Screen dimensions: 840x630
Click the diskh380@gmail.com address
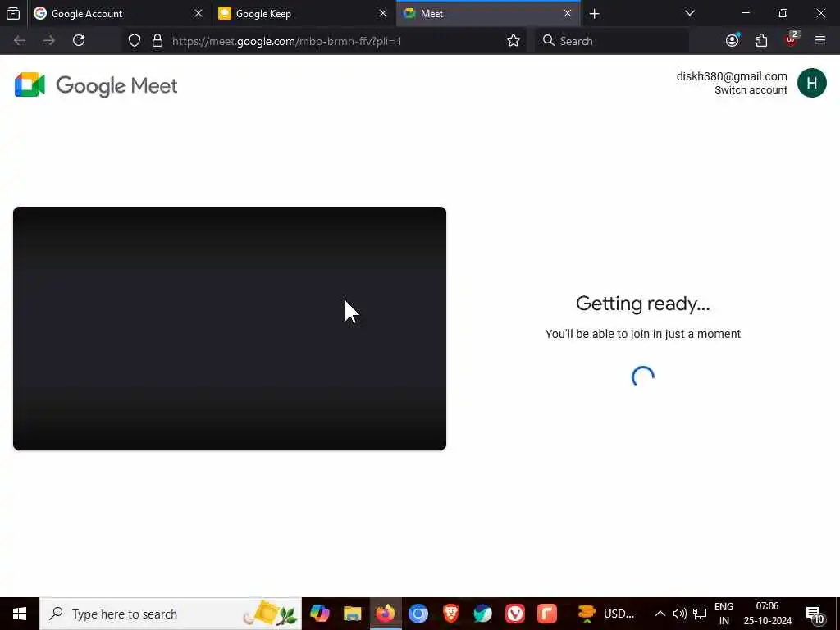[731, 76]
